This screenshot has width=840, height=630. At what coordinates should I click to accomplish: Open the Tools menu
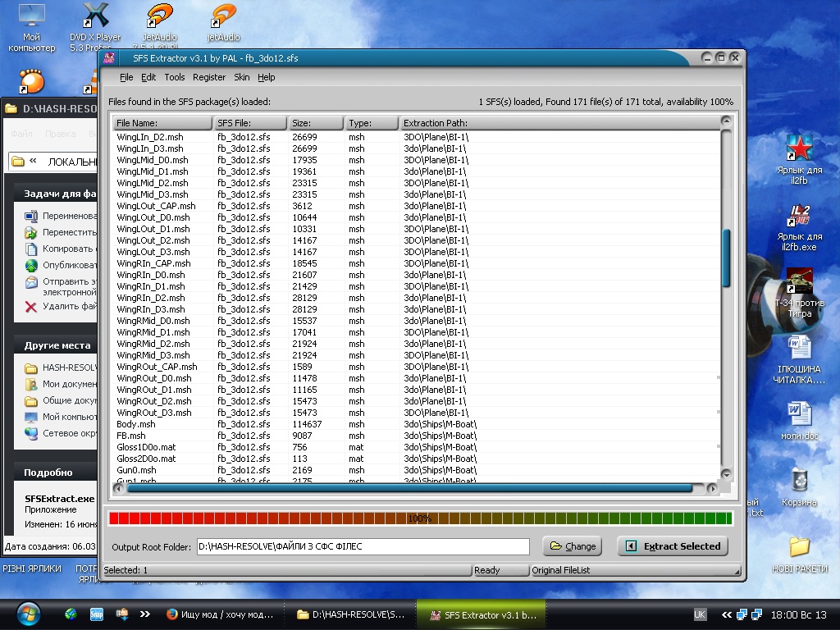coord(174,77)
